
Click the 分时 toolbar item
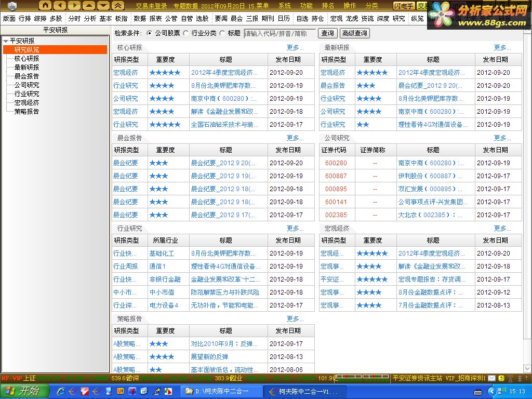pos(75,18)
